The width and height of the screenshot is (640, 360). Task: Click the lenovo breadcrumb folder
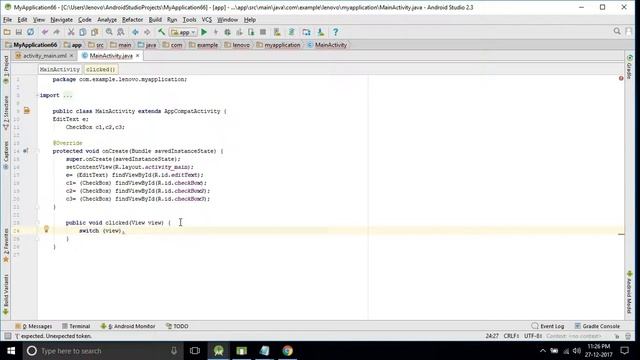[237, 45]
